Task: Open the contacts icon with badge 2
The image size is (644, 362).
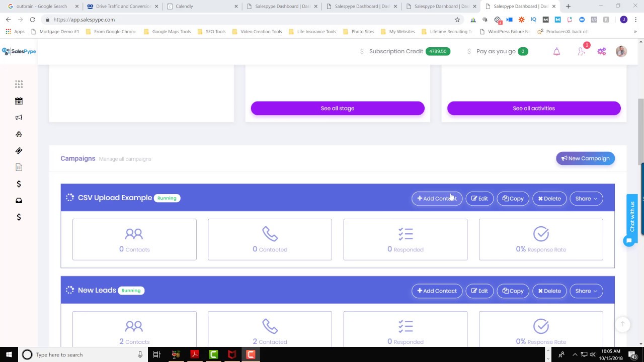Action: [x=581, y=52]
